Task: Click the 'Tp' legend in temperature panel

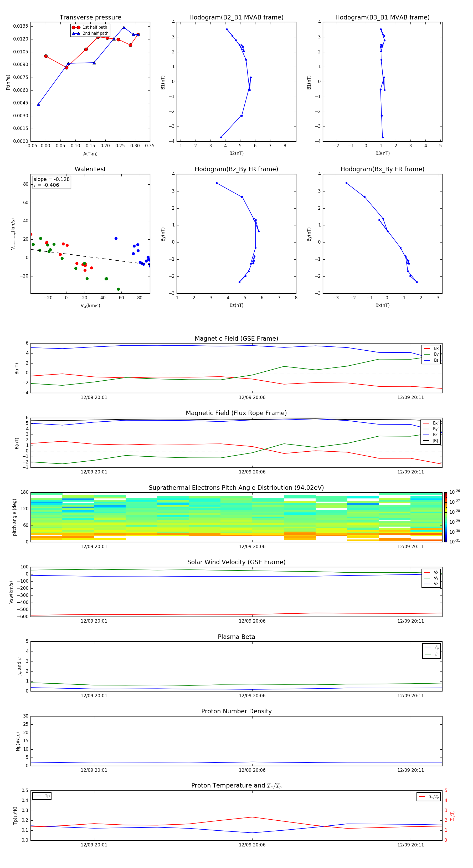Action: [x=42, y=796]
